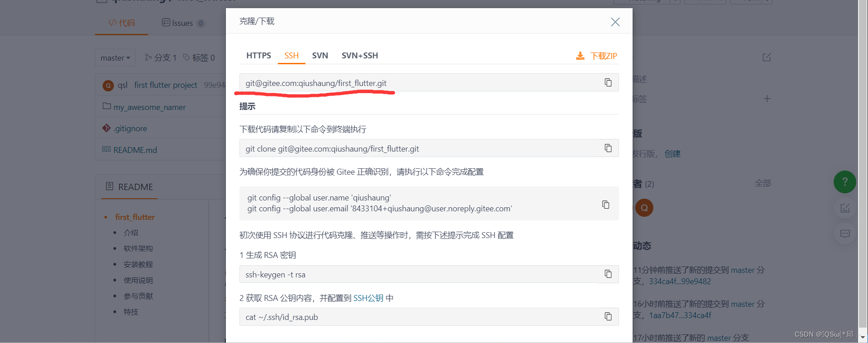Jump to 特技 section in outline
The width and height of the screenshot is (868, 343).
[x=131, y=312]
